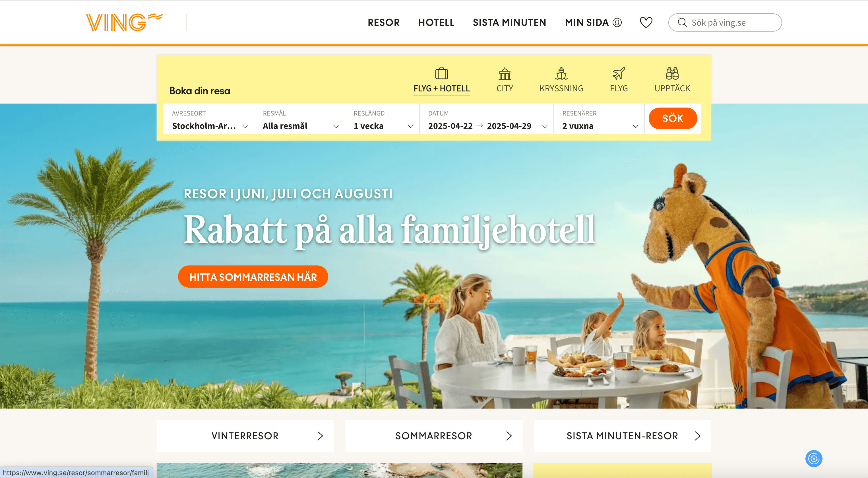Select the Kryssning ship icon
The width and height of the screenshot is (868, 478).
click(561, 73)
